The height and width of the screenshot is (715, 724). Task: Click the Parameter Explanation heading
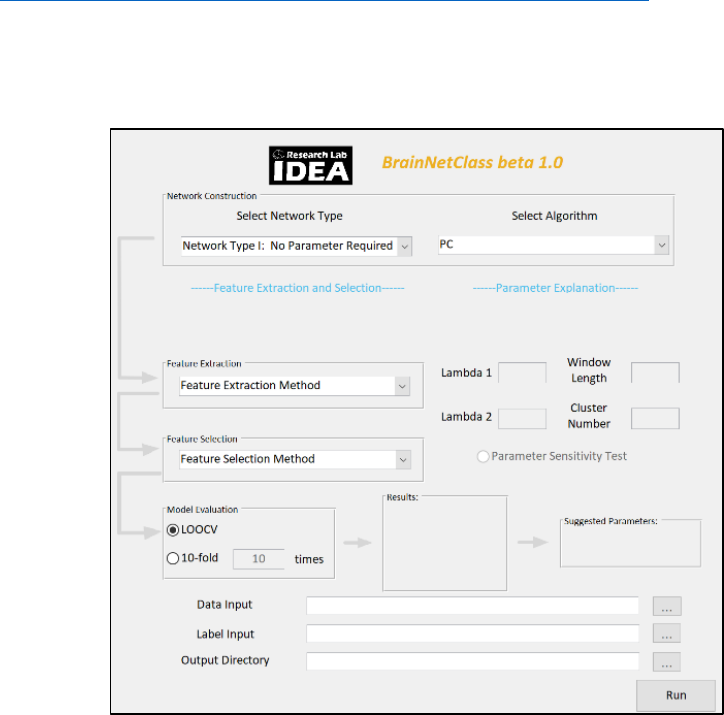point(555,288)
